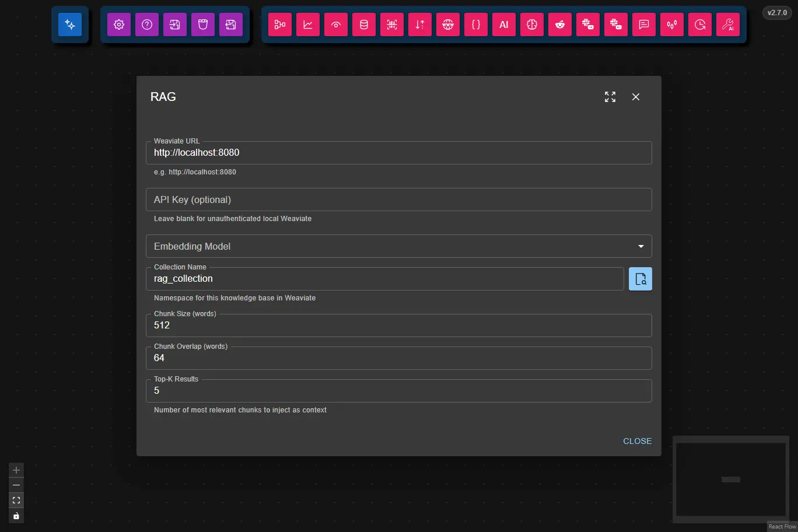Browse collections with the document search button
Viewport: 798px width, 532px height.
coord(640,279)
